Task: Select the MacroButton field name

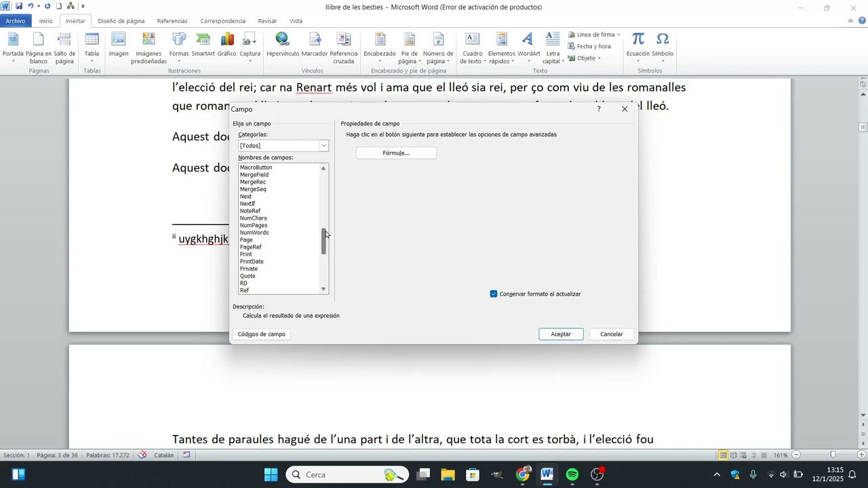Action: click(x=256, y=167)
